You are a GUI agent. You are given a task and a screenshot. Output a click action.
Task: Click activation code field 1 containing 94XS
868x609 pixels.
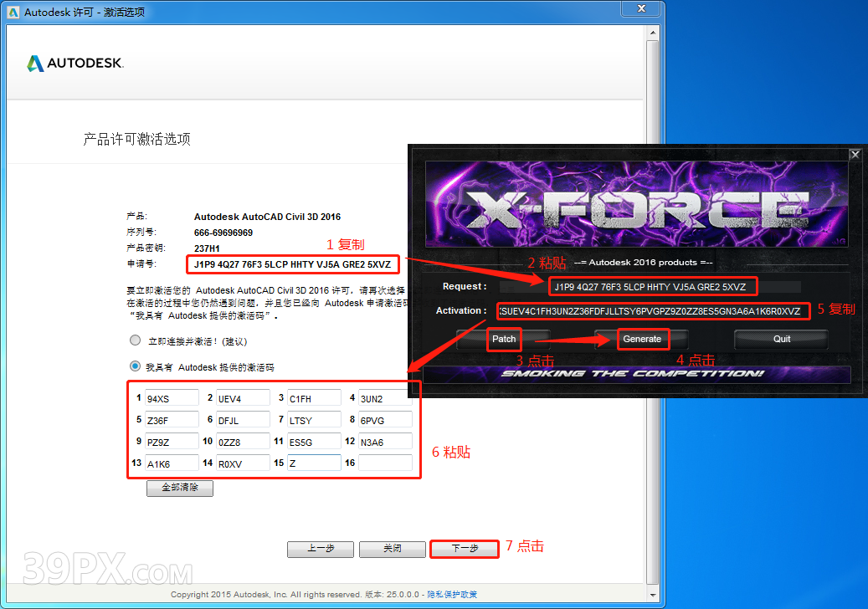tap(172, 397)
